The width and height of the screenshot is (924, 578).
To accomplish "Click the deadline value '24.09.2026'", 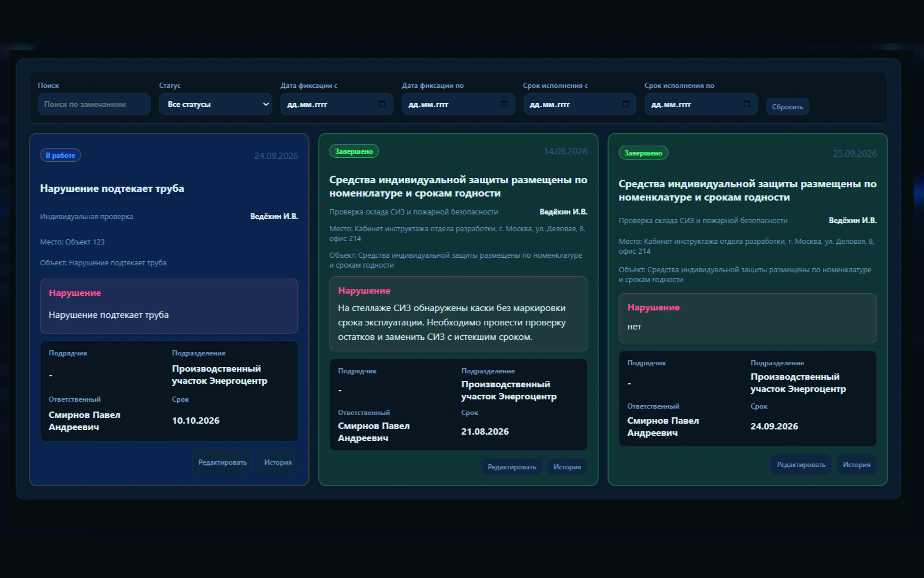I will coord(774,427).
